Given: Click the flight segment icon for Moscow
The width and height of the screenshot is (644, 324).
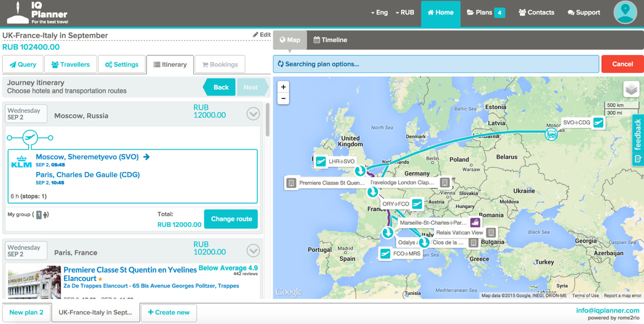Looking at the screenshot, I should 30,138.
